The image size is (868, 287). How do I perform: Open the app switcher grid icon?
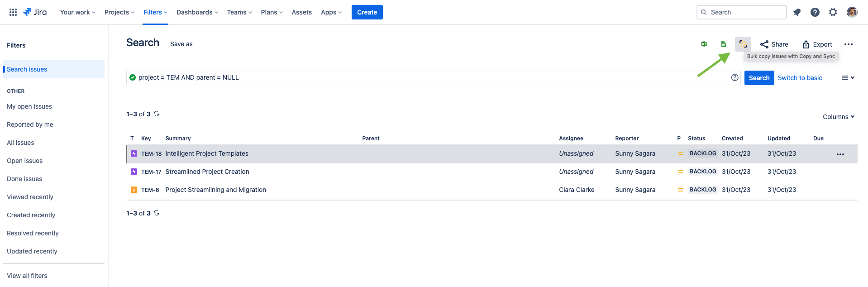(13, 12)
